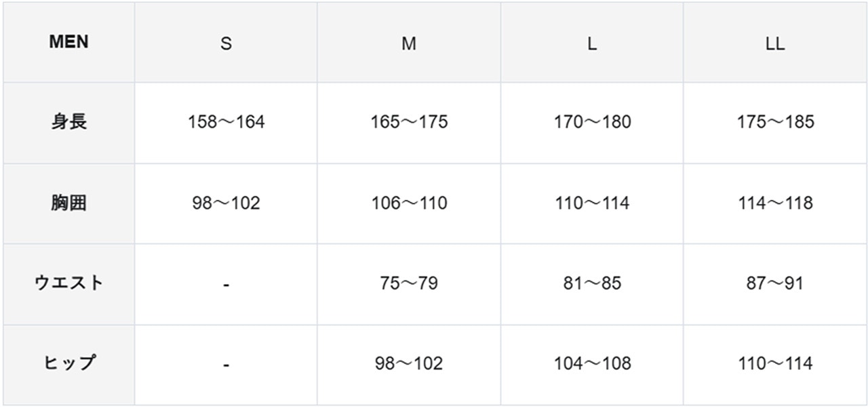Image resolution: width=868 pixels, height=408 pixels.
Task: Click the ウエスト row label
Action: (68, 283)
